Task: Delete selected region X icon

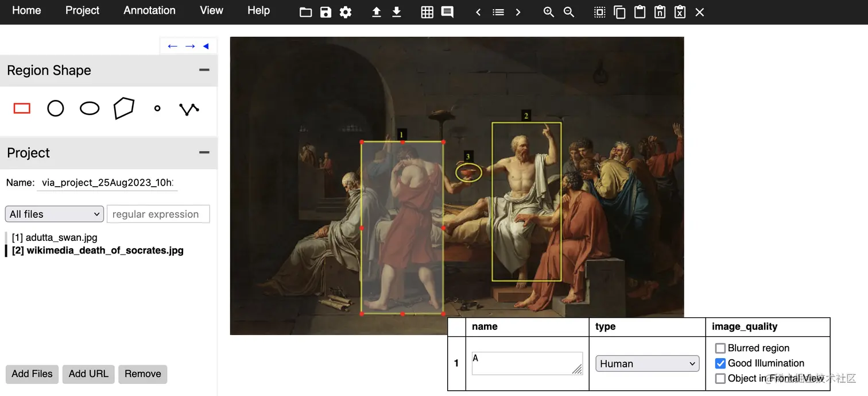Action: [700, 12]
